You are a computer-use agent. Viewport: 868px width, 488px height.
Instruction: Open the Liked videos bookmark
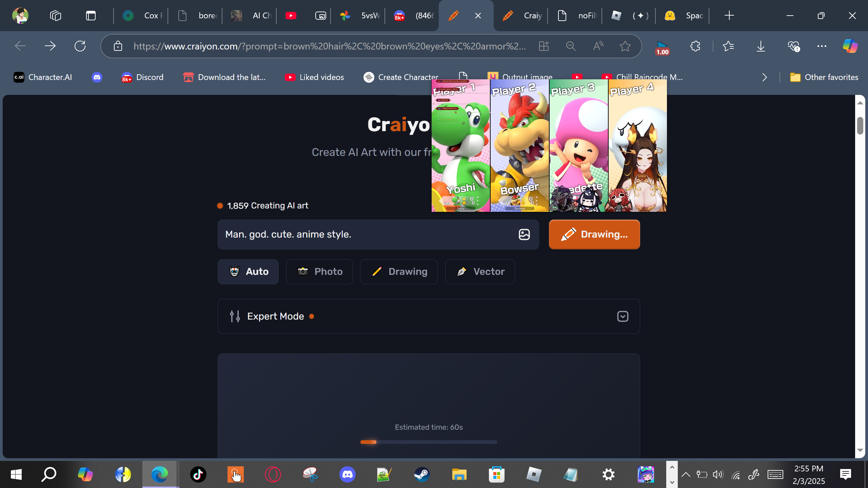tap(314, 77)
